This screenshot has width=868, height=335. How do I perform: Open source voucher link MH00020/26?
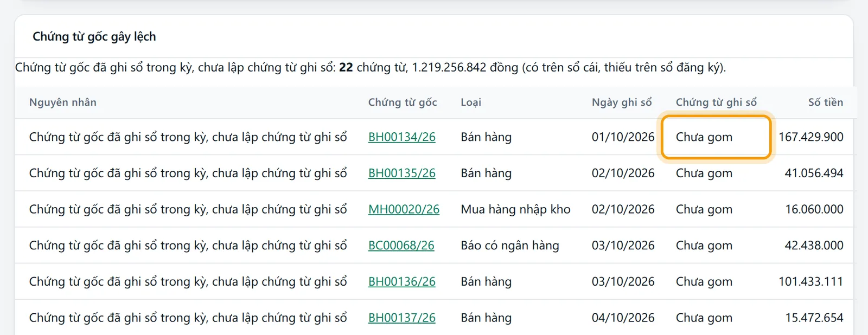tap(404, 209)
